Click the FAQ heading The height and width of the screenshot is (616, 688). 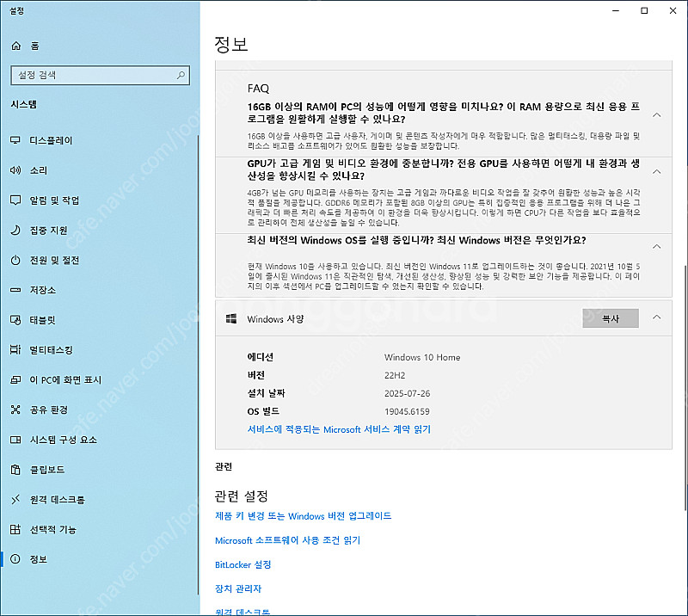tap(258, 89)
